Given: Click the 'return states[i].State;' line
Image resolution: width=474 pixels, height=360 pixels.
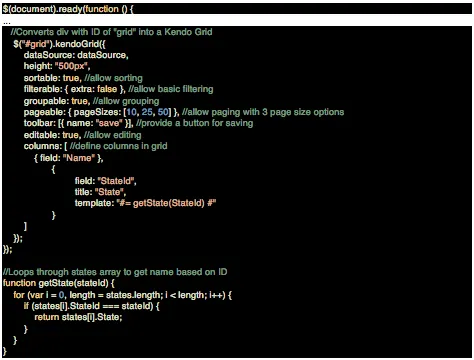Looking at the screenshot, I should tap(78, 317).
